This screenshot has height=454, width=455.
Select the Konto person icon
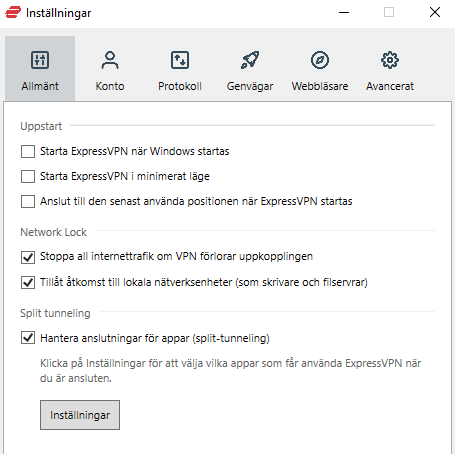pyautogui.click(x=110, y=60)
